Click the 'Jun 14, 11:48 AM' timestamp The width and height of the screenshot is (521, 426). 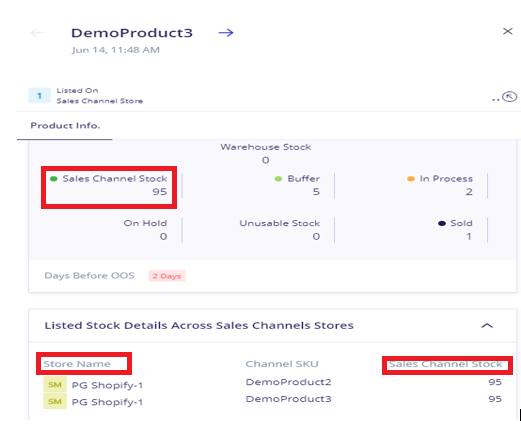coord(116,50)
